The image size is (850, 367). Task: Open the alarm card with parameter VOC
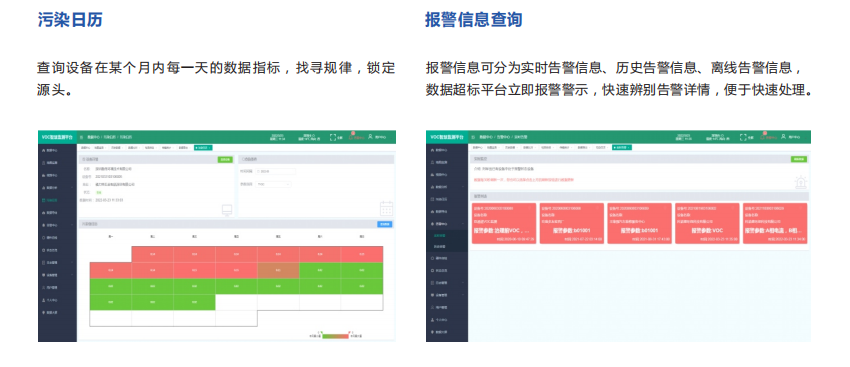coord(706,223)
